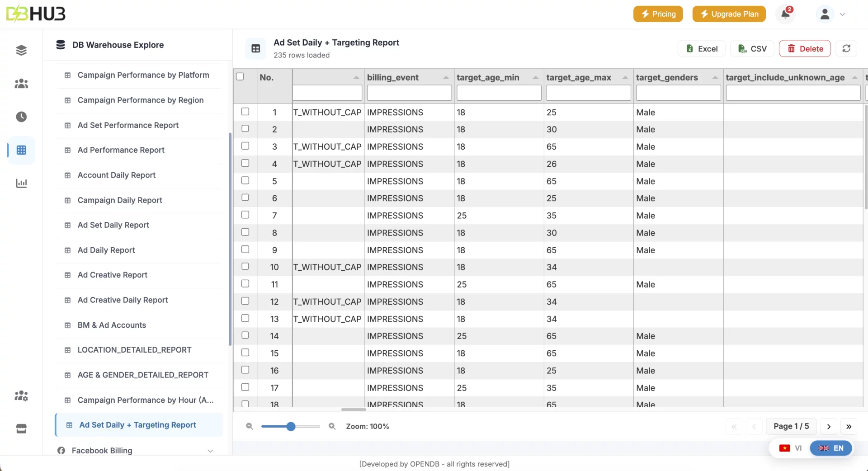The image size is (868, 471).
Task: Sort target_include_unknown_age column with arrow
Action: coord(854,78)
